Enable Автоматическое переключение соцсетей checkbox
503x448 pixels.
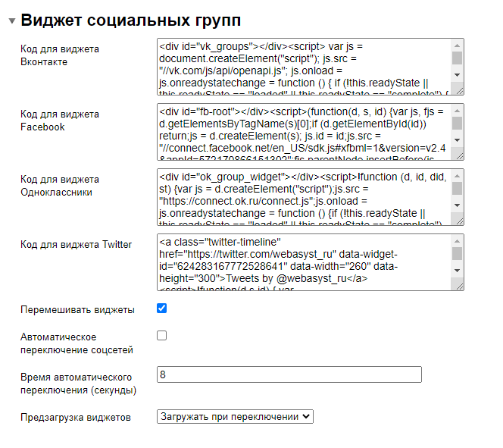161,335
